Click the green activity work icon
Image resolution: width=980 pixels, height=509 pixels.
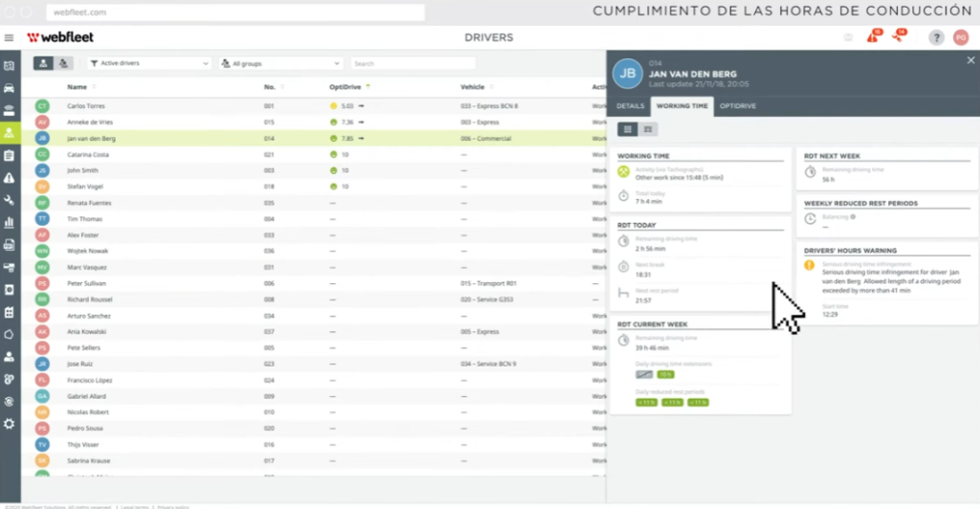point(623,172)
